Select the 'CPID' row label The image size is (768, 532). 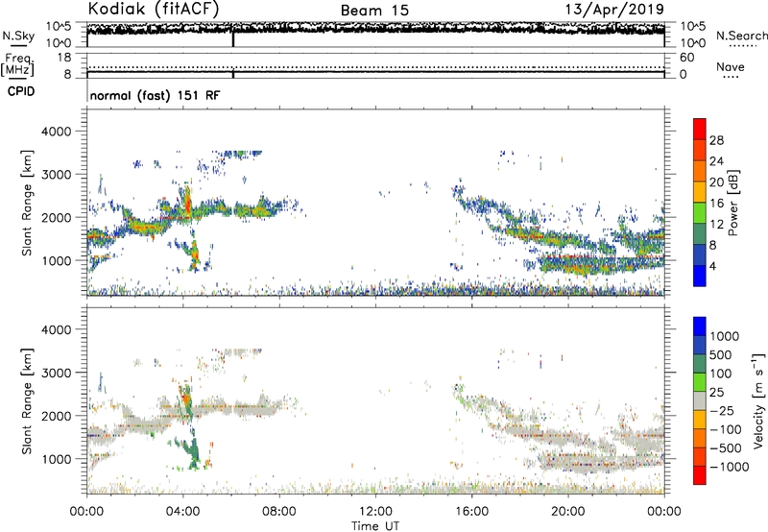(21, 91)
